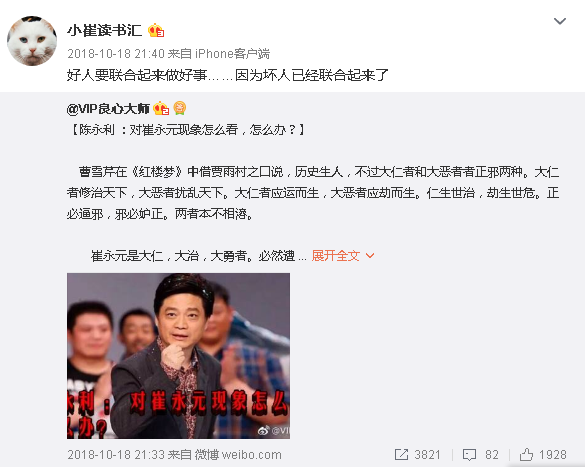
Task: Open the post options chevron menu
Action: [560, 21]
